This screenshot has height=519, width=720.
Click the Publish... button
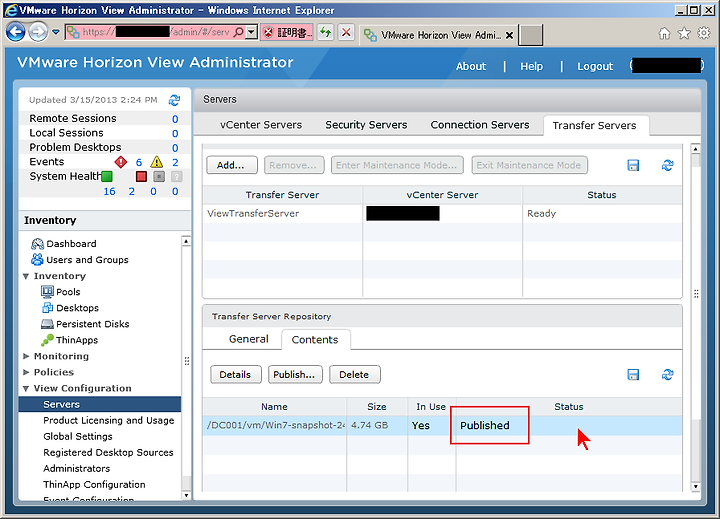click(x=295, y=375)
